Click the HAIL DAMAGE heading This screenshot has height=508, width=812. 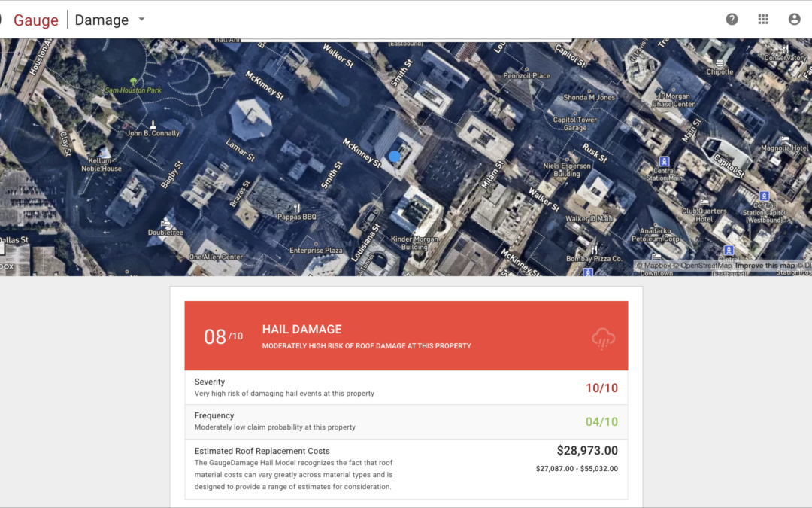302,329
